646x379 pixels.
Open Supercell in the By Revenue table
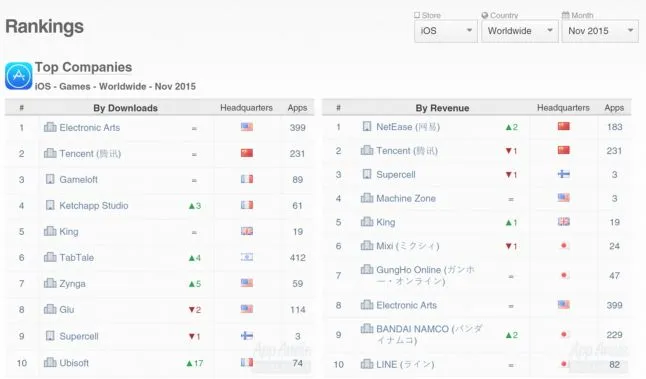(x=396, y=175)
